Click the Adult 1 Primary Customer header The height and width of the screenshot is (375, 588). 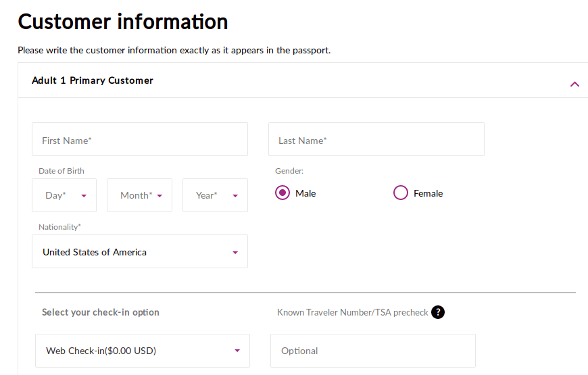[93, 80]
